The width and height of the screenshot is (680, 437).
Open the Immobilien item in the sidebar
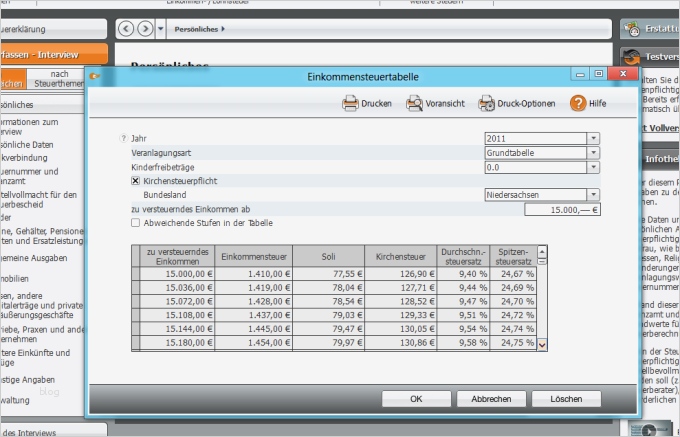pyautogui.click(x=14, y=279)
